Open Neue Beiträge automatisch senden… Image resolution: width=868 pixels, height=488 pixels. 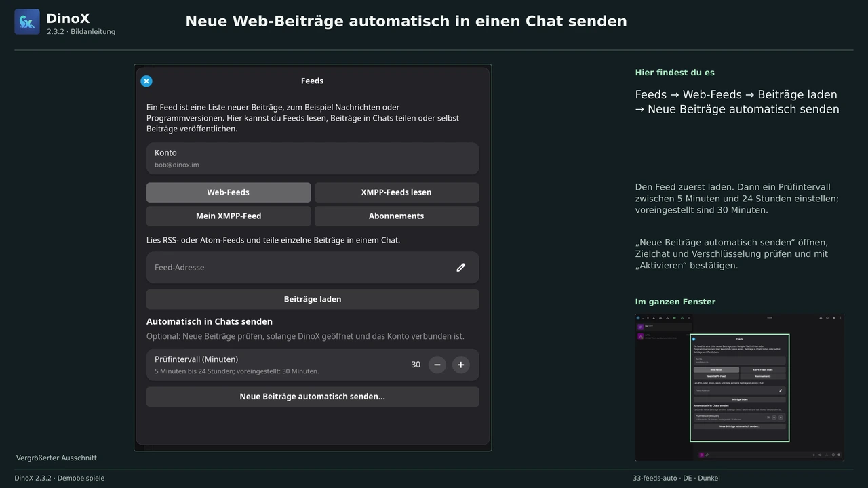[313, 396]
